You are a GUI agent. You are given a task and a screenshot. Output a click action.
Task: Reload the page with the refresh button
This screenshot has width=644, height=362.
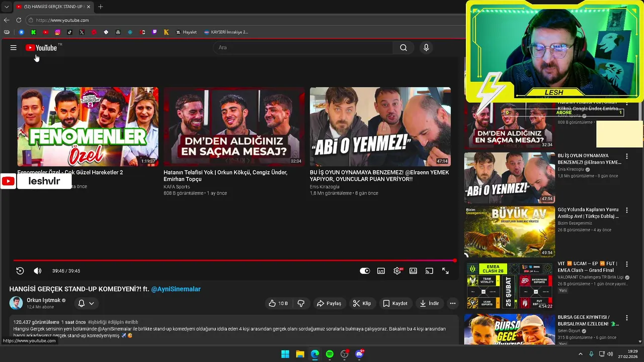tap(19, 20)
